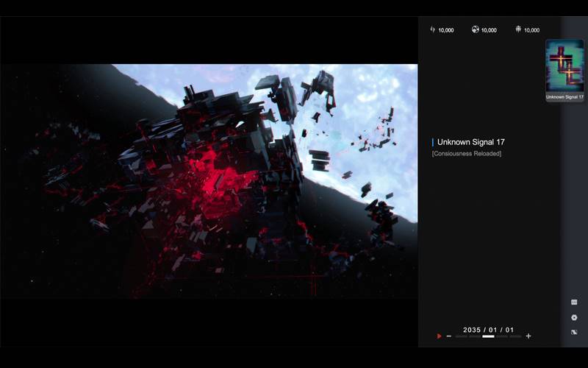Toggle the image display icon in sidebar
This screenshot has width=588, height=368.
coord(574,332)
